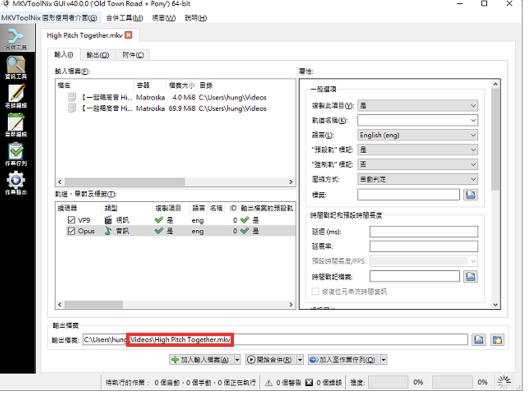The width and height of the screenshot is (532, 396).
Task: Expand the add to job queue arrow
Action: pyautogui.click(x=384, y=360)
